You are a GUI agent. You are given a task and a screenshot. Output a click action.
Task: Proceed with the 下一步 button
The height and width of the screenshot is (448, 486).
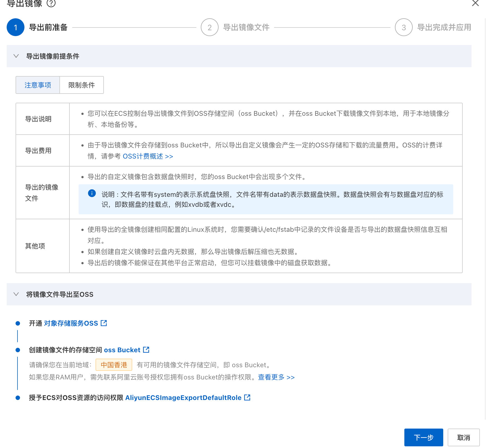pos(424,437)
